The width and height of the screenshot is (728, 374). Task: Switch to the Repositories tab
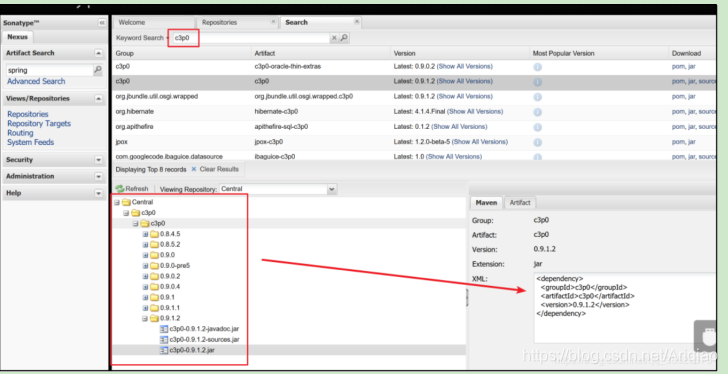tap(237, 22)
